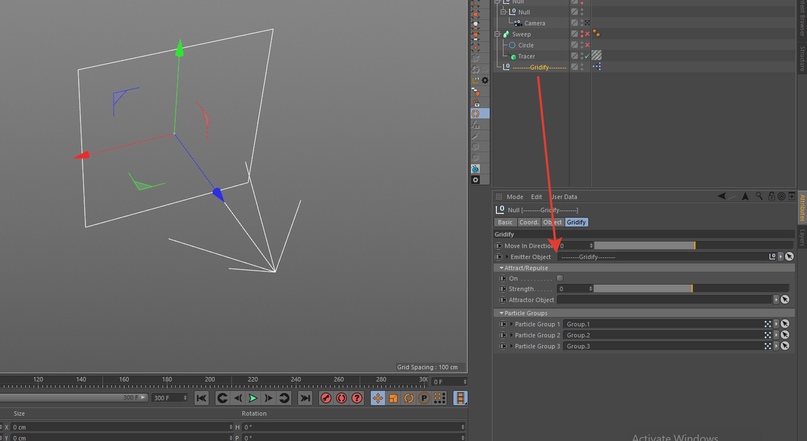The height and width of the screenshot is (441, 807).
Task: Toggle Rotation keyframe recording icon
Action: tap(408, 398)
